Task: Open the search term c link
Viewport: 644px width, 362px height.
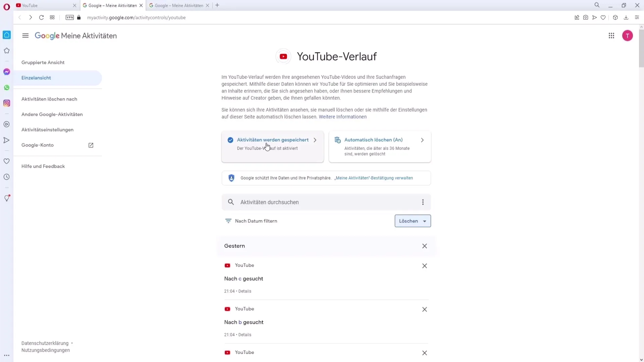Action: [240, 279]
